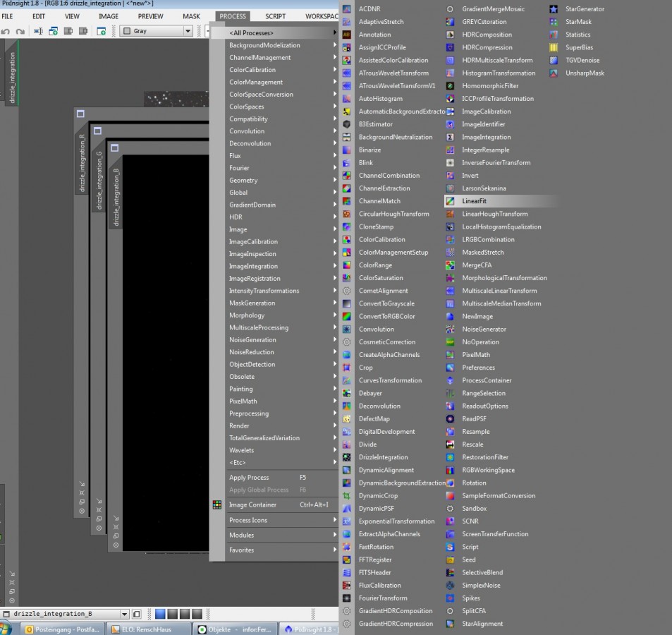Switch to Objekte infor taskbar window
This screenshot has width=672, height=635.
pyautogui.click(x=236, y=629)
